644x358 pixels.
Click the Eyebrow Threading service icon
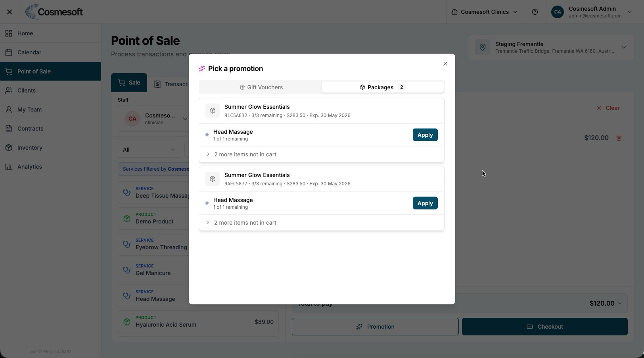pos(127,244)
